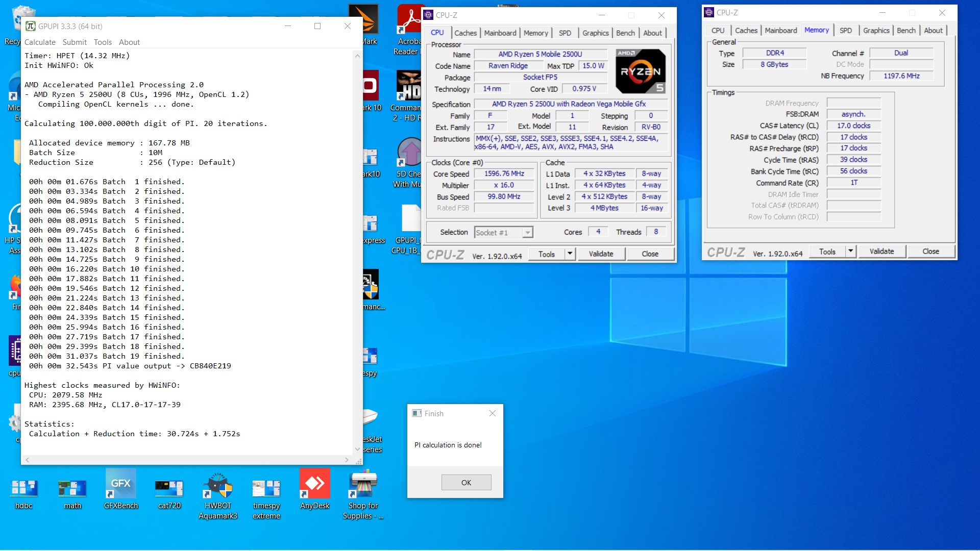The height and width of the screenshot is (551, 980).
Task: Click GPUPI vertical scrollbar up arrow
Action: tap(357, 56)
